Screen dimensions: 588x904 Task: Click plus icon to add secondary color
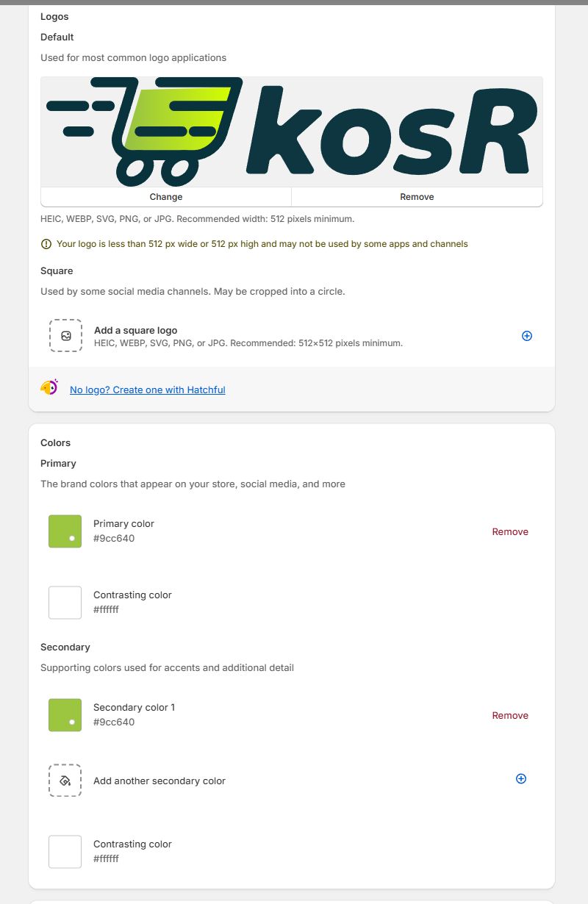point(521,779)
